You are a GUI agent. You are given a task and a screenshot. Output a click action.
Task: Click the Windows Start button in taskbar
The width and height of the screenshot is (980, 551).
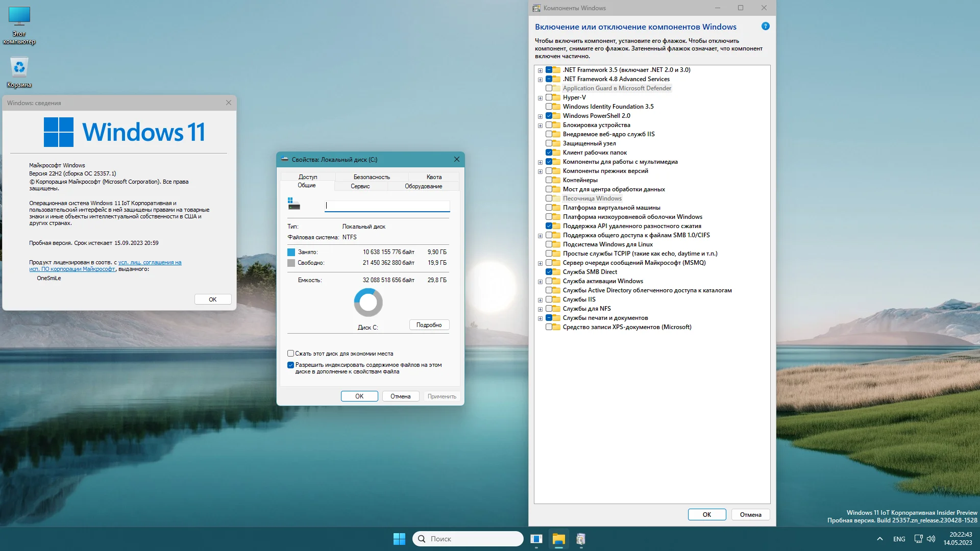click(x=399, y=539)
